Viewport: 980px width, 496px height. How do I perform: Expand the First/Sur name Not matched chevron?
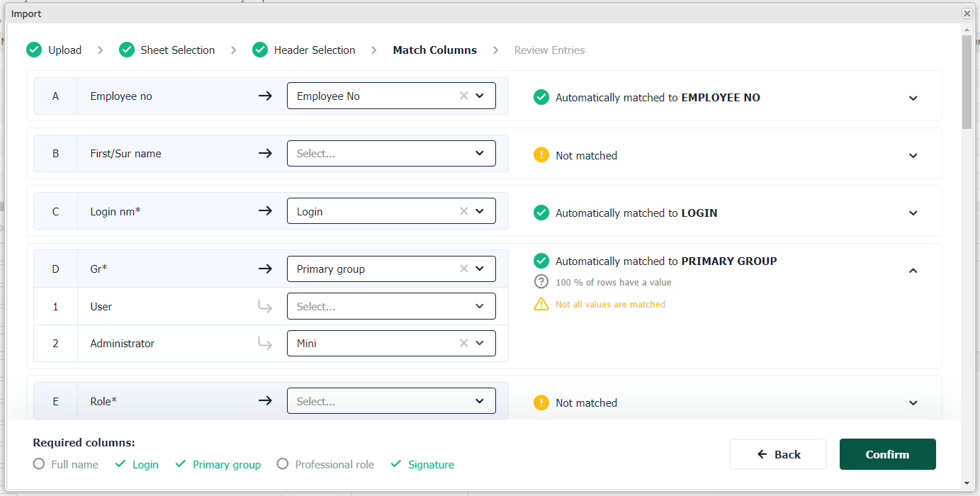[x=913, y=155]
